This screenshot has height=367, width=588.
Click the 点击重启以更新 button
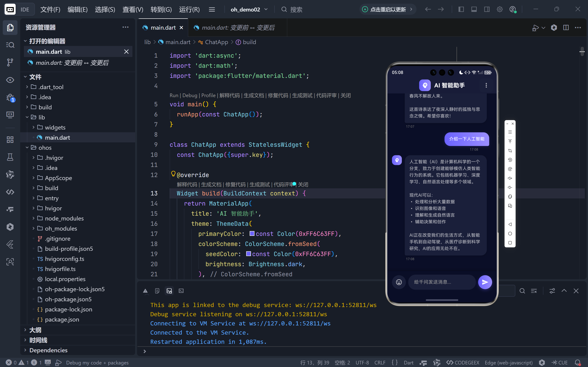click(x=387, y=9)
